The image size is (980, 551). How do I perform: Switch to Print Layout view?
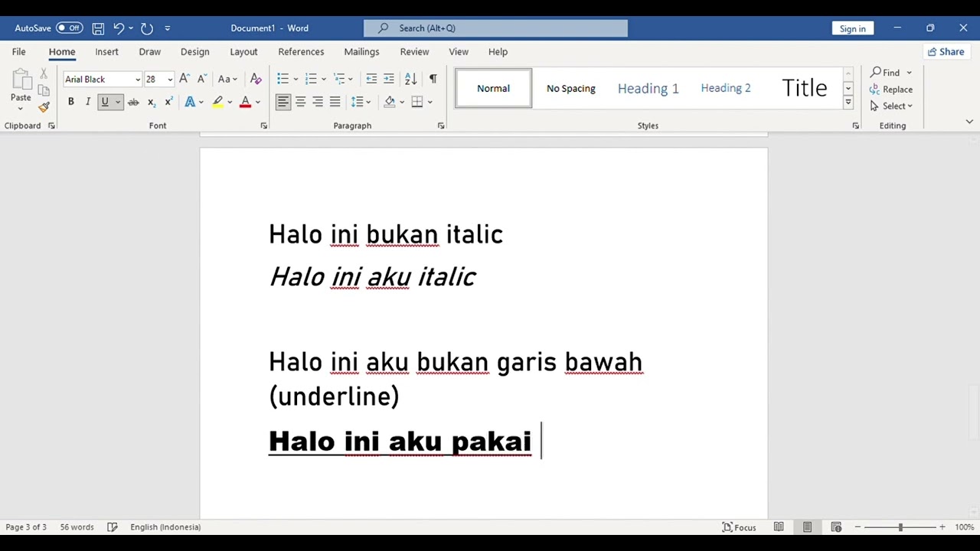tap(807, 527)
